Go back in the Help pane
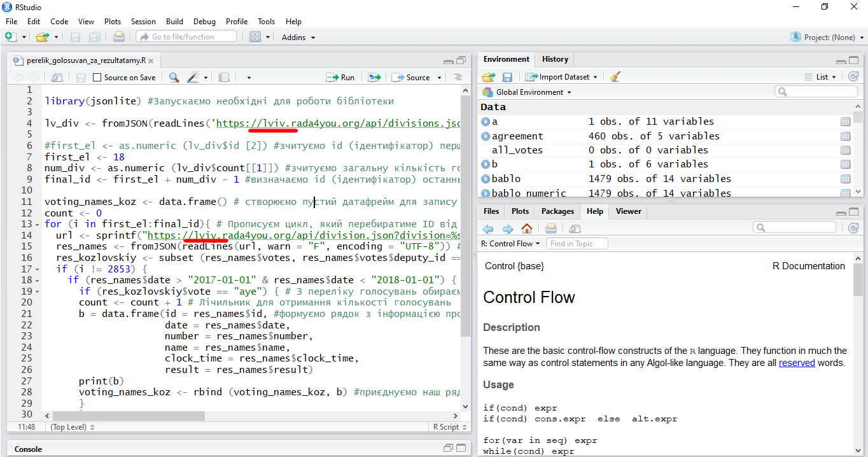Screen dimensions: 868x457 click(488, 229)
